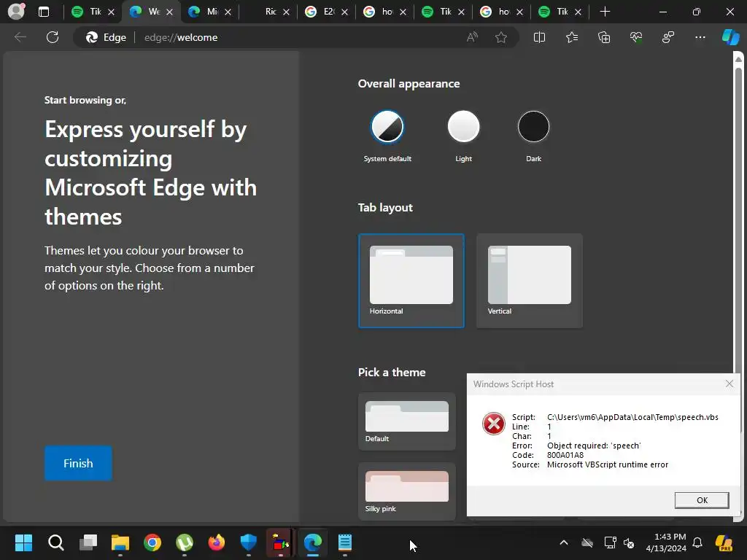
Task: Refresh the edge://welcome page
Action: tap(53, 37)
